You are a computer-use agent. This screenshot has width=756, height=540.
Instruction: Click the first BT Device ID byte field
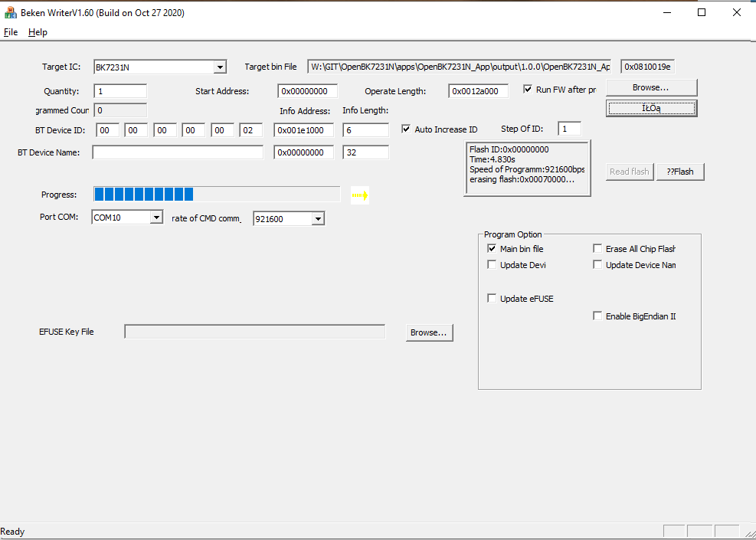pos(107,129)
